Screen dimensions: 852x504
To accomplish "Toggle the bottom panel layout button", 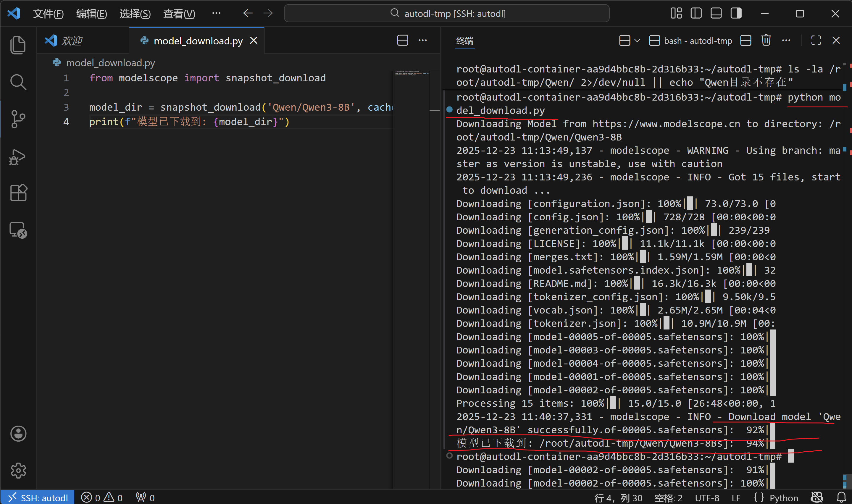I will pyautogui.click(x=716, y=14).
